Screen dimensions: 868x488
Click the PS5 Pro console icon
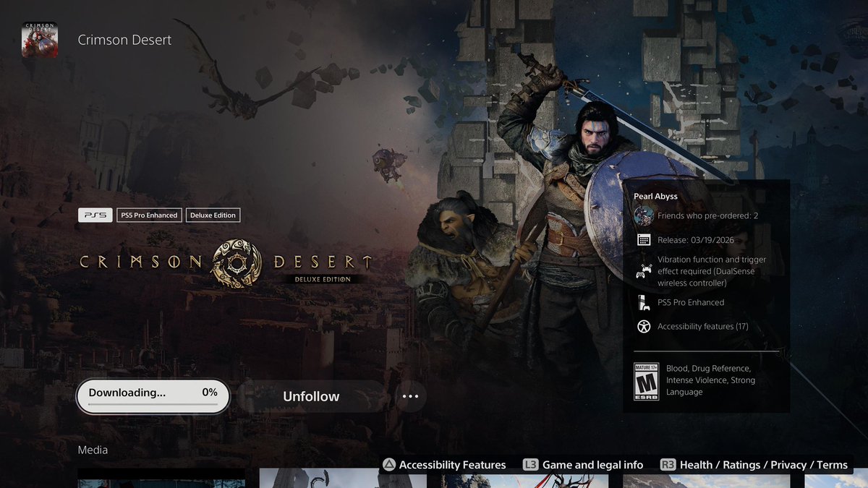click(x=642, y=302)
